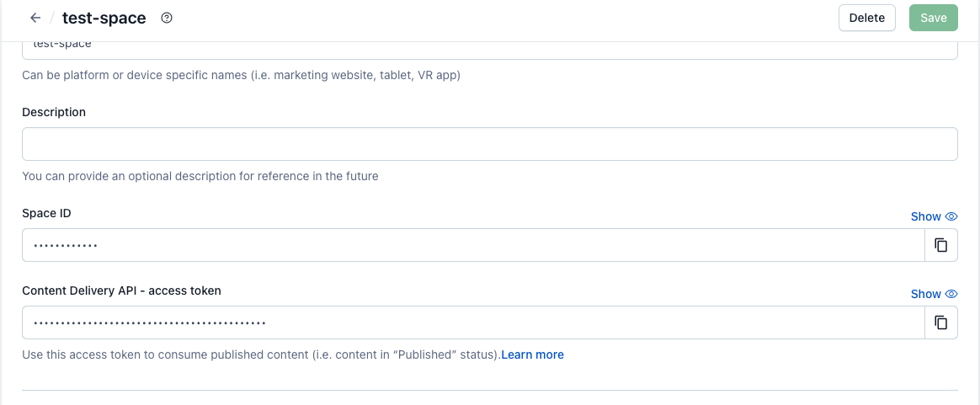Screen dimensions: 980x405
Task: Delete the test-space environment
Action: (866, 18)
